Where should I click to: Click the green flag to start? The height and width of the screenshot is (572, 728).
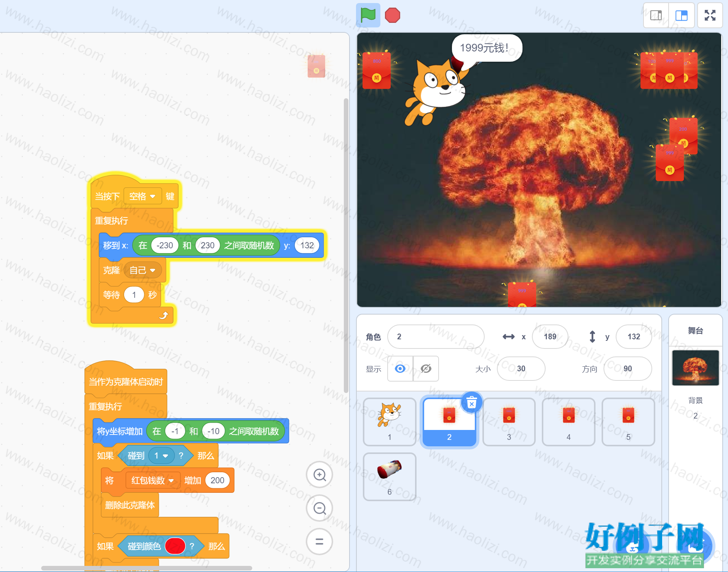point(368,15)
